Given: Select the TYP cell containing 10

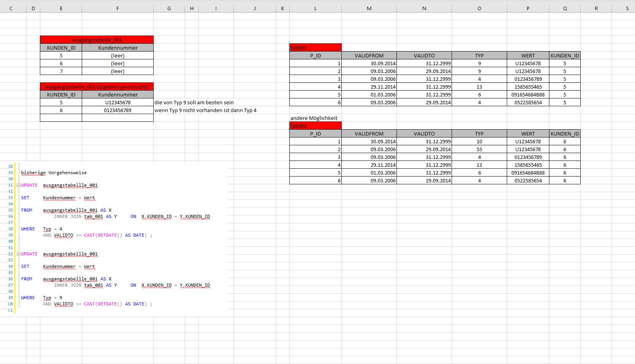Looking at the screenshot, I should 479,141.
